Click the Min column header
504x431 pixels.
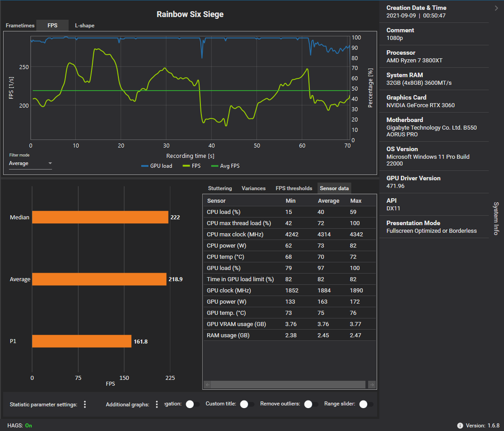click(290, 201)
